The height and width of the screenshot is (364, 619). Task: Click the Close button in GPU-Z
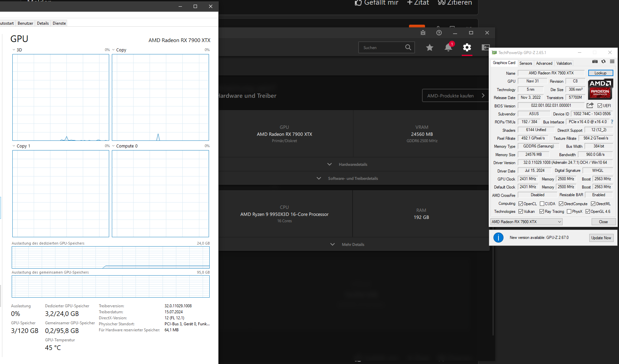point(603,222)
